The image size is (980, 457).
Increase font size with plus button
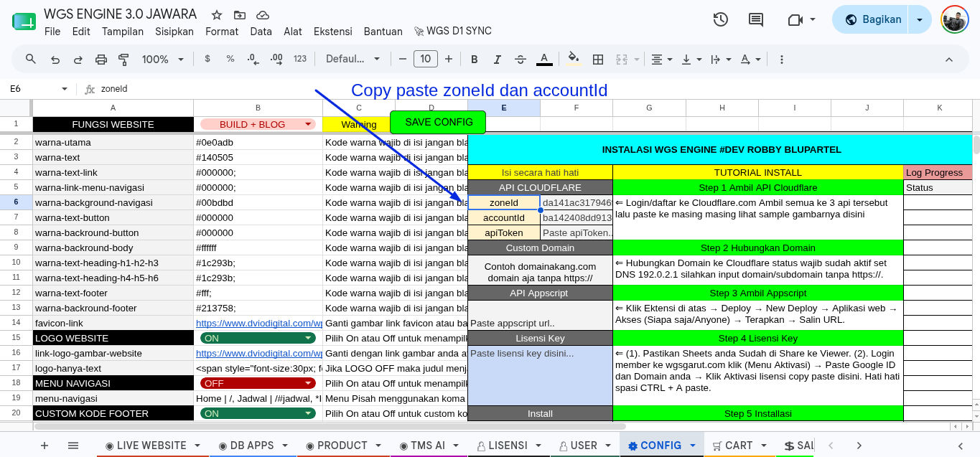449,59
